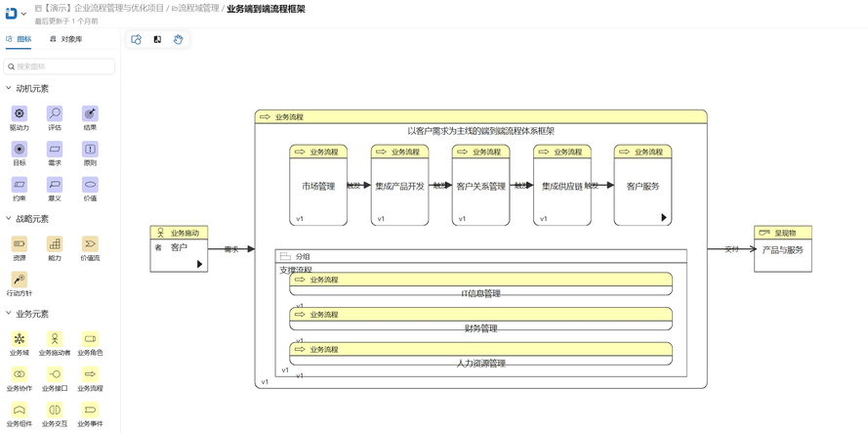
Task: Collapse the 战略元素 section
Action: [x=9, y=219]
